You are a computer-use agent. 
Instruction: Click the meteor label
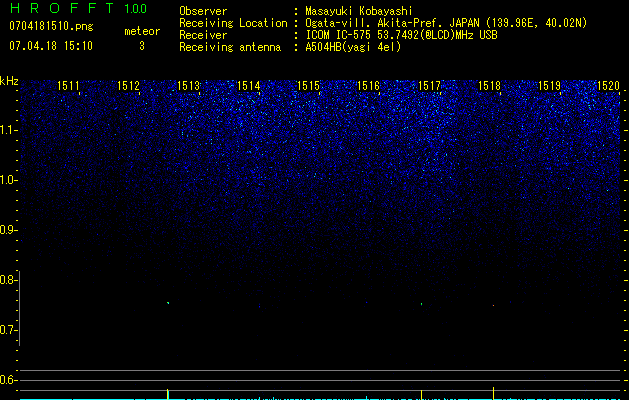(142, 31)
